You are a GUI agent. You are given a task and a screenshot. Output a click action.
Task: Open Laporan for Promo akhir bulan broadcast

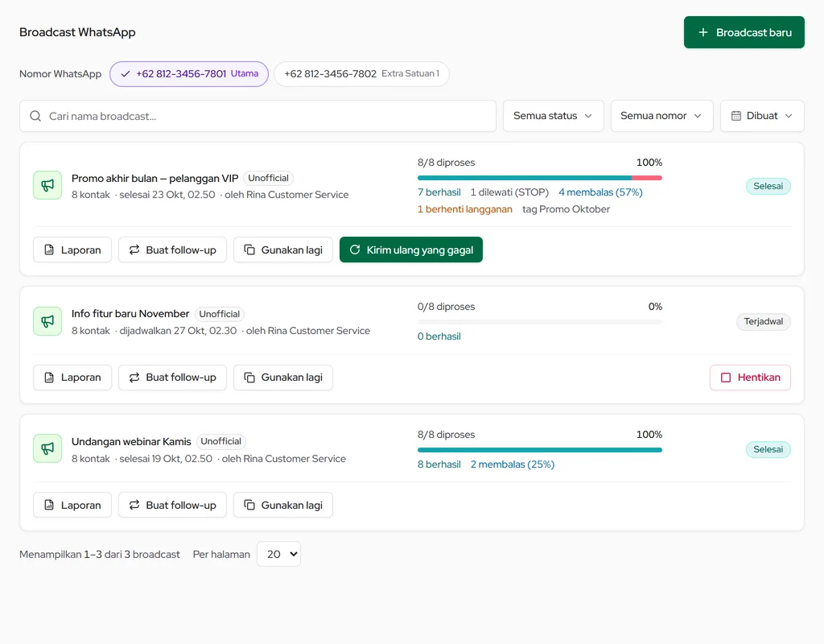[x=72, y=250]
